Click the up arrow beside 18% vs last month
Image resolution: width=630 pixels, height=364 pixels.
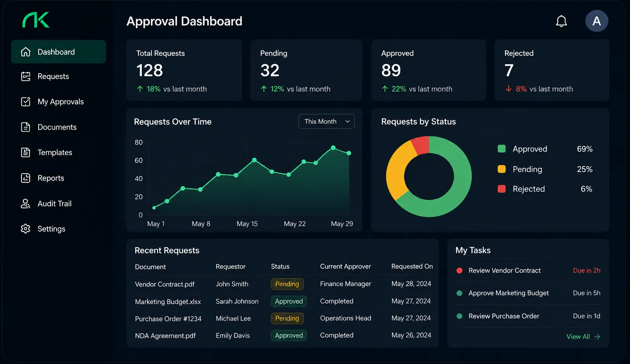tap(140, 89)
